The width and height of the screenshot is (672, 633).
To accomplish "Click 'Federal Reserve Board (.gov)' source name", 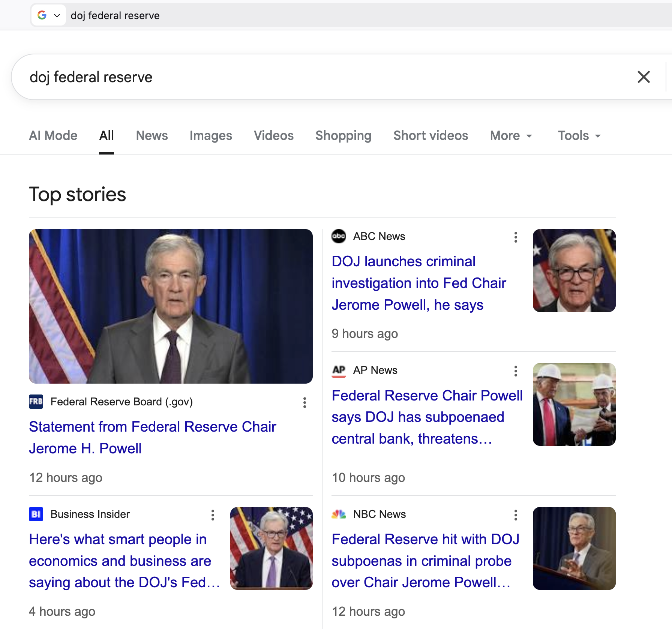I will coord(121,402).
